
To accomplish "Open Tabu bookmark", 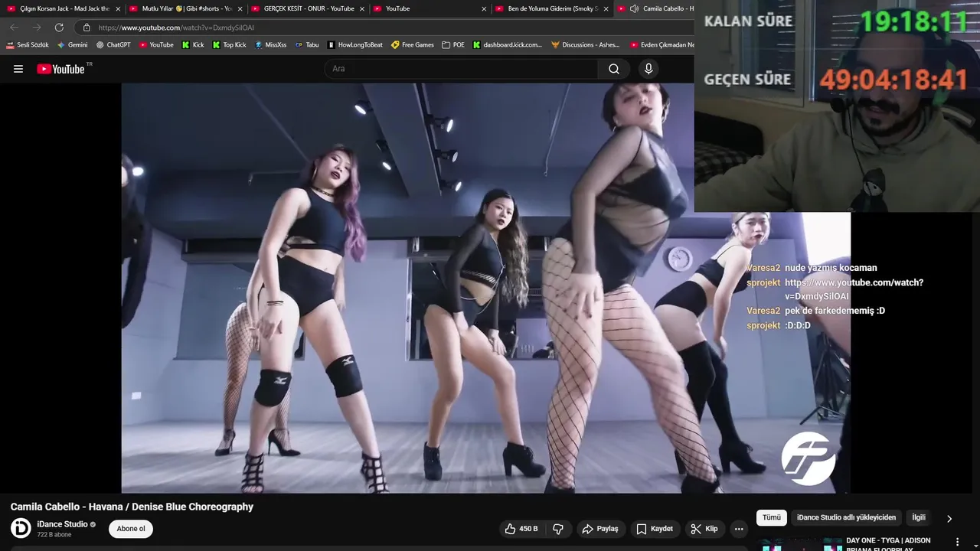I will (307, 45).
